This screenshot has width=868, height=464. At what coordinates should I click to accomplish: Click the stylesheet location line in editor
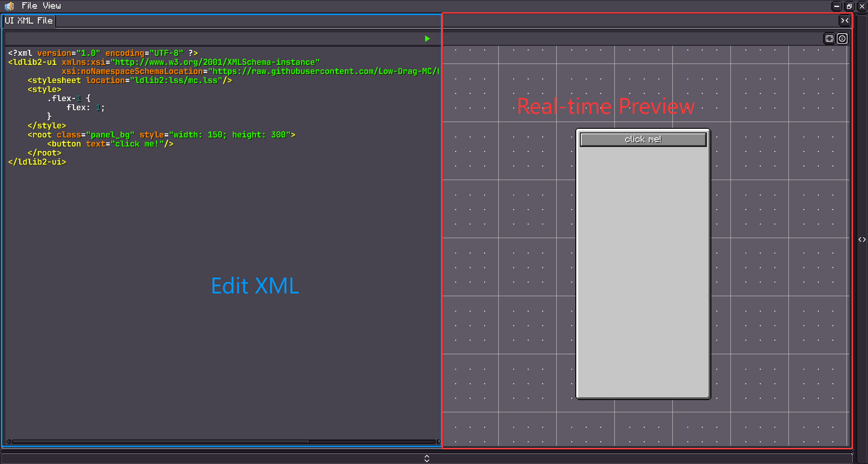(x=130, y=80)
